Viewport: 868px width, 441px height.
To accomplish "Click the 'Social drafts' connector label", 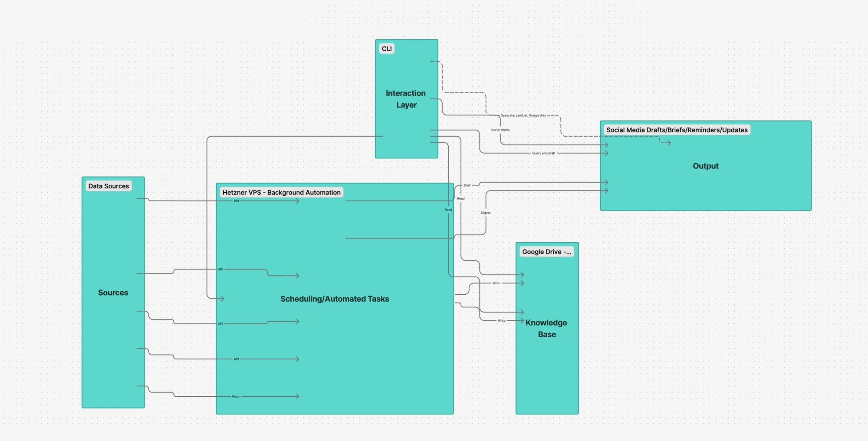I will [x=500, y=130].
